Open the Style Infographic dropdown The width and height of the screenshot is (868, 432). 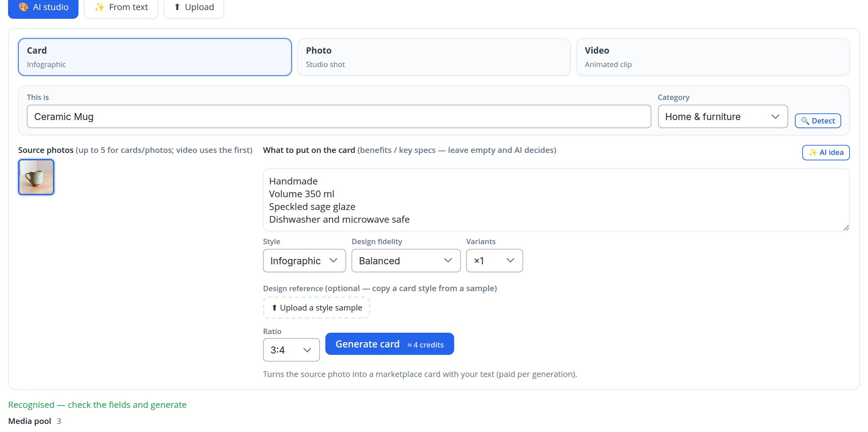[x=304, y=261]
